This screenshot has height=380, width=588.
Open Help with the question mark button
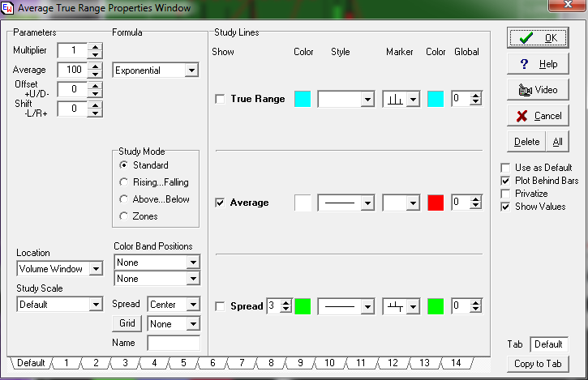pos(538,64)
